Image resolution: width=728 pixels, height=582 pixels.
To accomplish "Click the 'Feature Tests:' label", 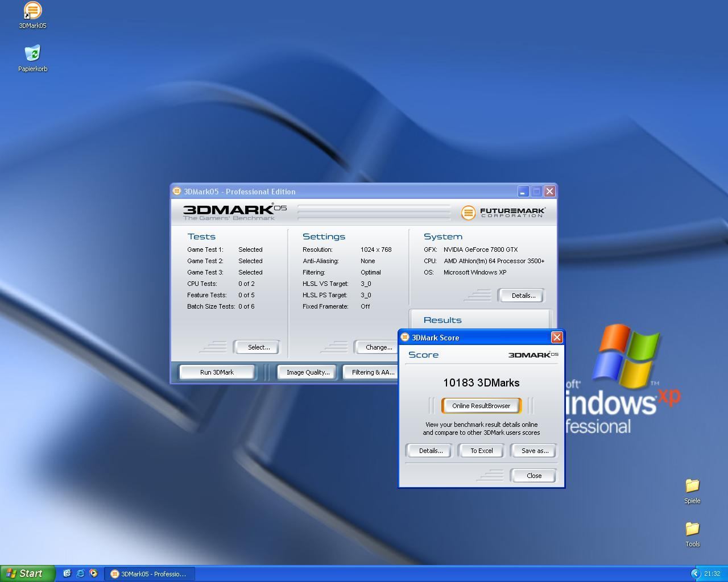I will pyautogui.click(x=207, y=295).
